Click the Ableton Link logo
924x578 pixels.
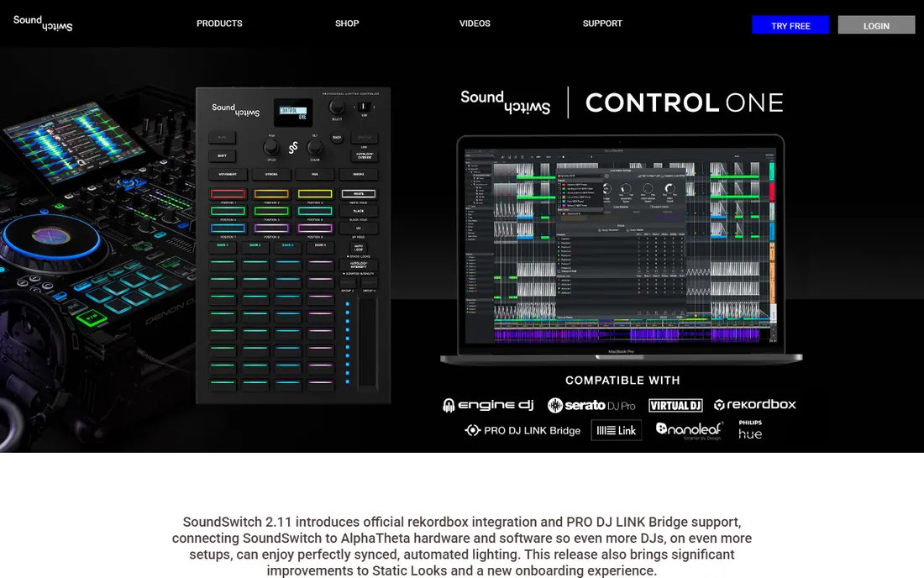(617, 430)
